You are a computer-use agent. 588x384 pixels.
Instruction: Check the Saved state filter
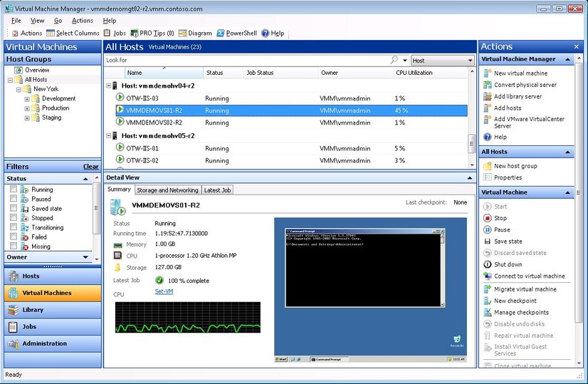point(14,207)
